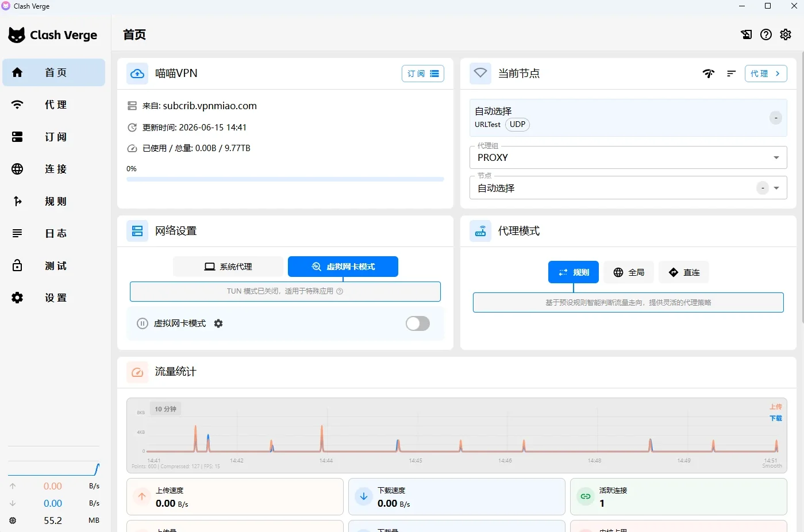Click the 规则 rules sidebar icon

click(x=17, y=201)
